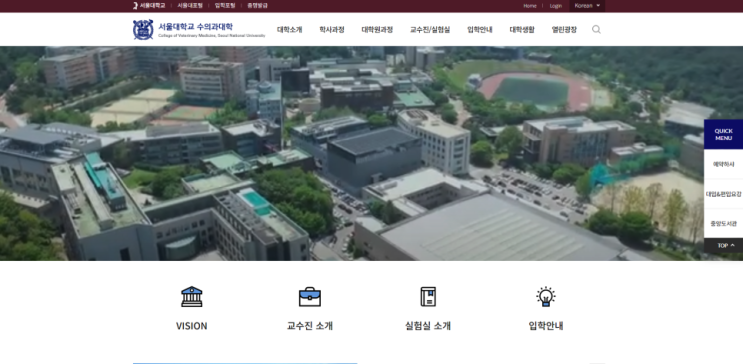743x364 pixels.
Task: Click the VISION building icon
Action: (x=191, y=296)
